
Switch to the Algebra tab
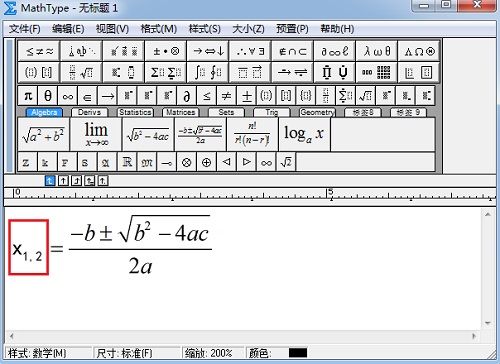[x=44, y=112]
